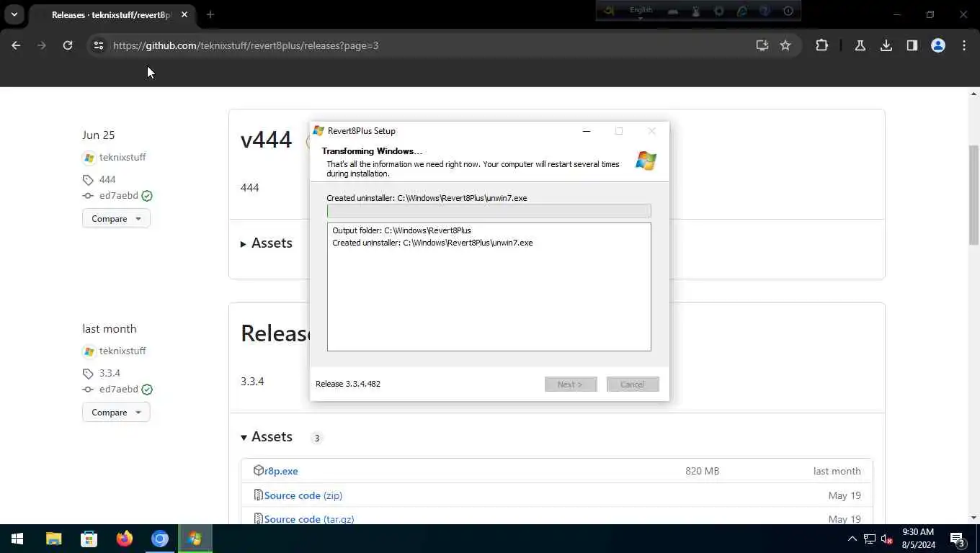
Task: Switch to Revert8Plus Setup taskbar icon
Action: [x=195, y=539]
